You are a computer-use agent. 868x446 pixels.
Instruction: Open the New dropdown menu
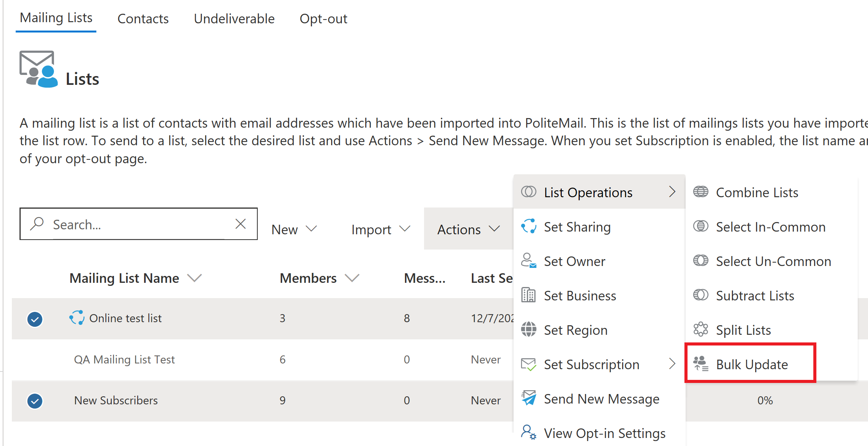pyautogui.click(x=294, y=229)
